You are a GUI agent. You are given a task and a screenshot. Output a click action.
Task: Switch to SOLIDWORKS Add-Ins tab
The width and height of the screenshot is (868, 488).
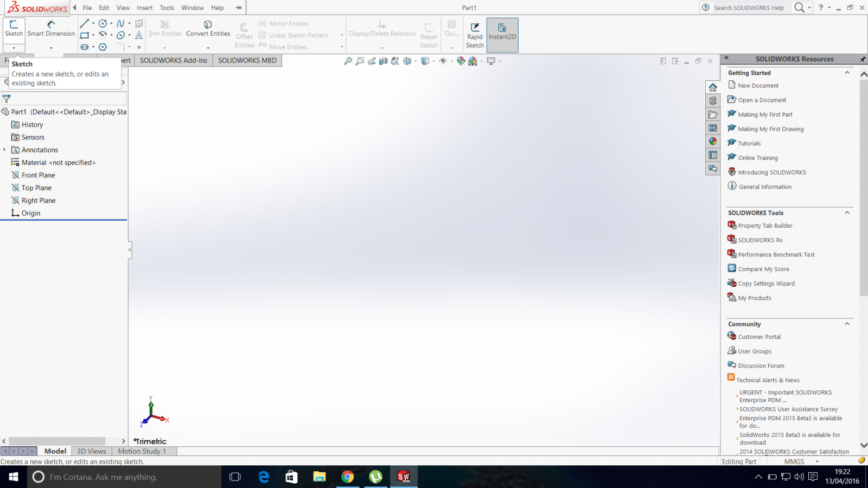click(x=174, y=60)
